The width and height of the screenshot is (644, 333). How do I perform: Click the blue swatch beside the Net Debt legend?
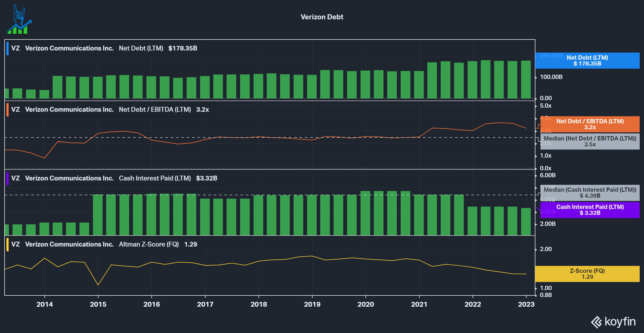[8, 48]
